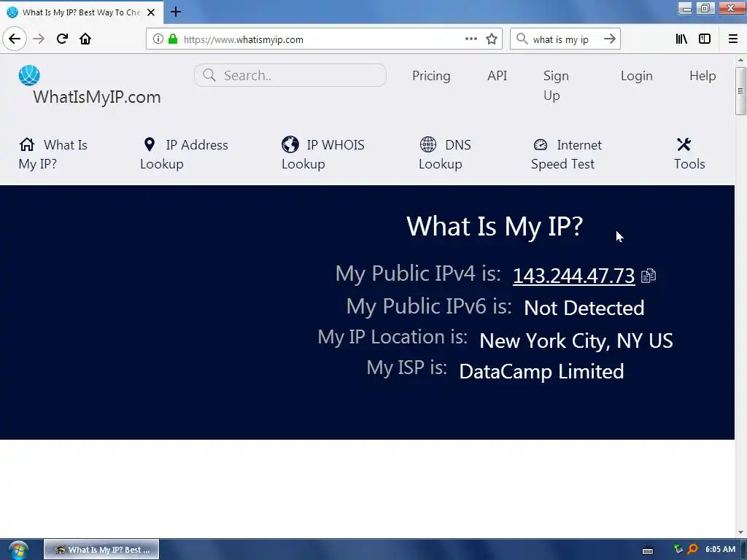
Task: Click the speedometer icon of Internet Speed Test
Action: click(x=541, y=144)
